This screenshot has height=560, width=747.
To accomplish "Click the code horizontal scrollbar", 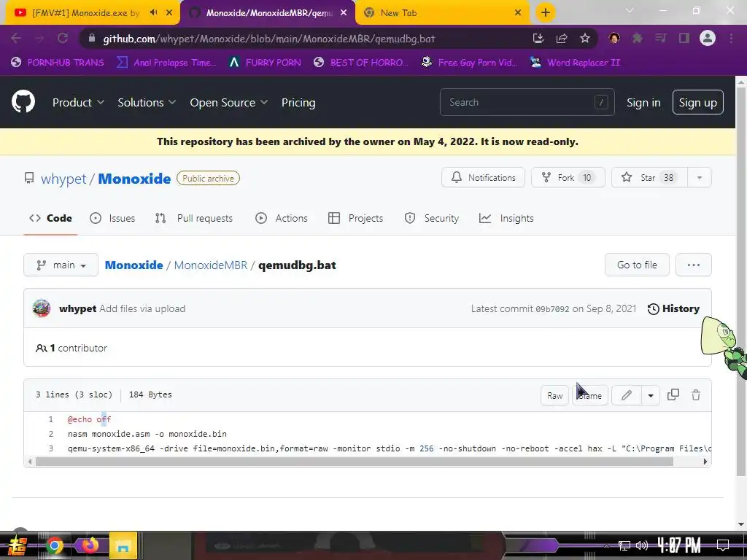I will (355, 461).
